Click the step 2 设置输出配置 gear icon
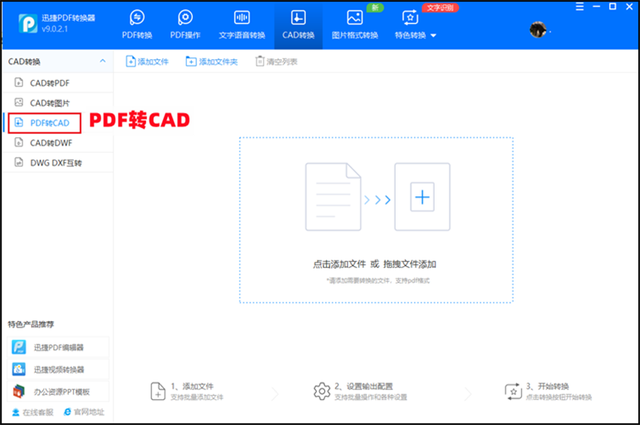 322,391
